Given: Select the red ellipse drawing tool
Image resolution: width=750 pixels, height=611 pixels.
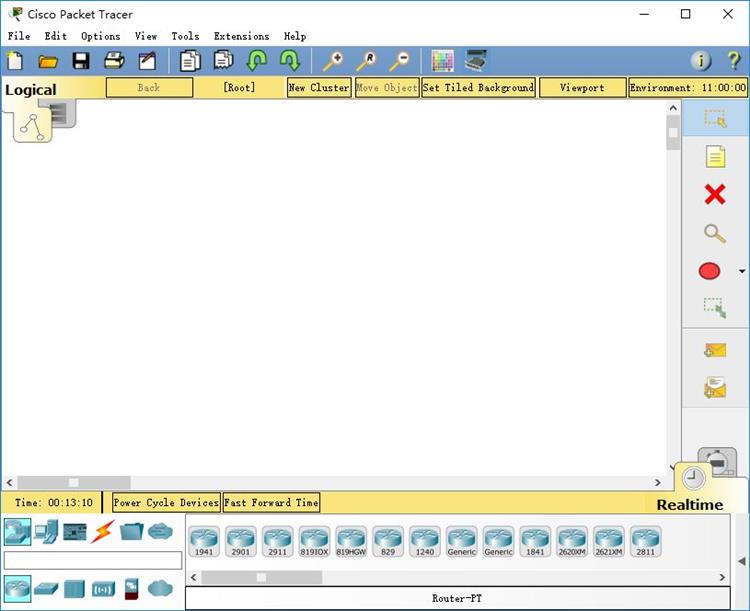Looking at the screenshot, I should (709, 271).
